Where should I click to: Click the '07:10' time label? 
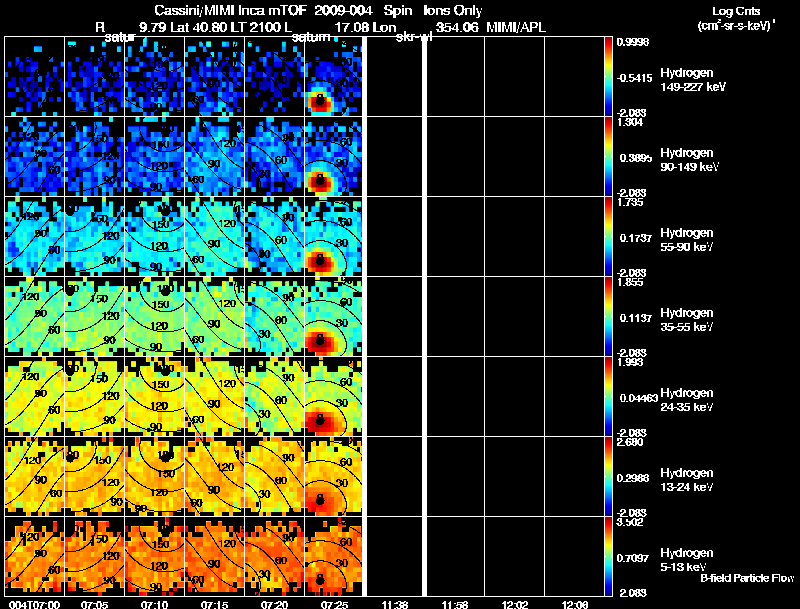click(154, 604)
